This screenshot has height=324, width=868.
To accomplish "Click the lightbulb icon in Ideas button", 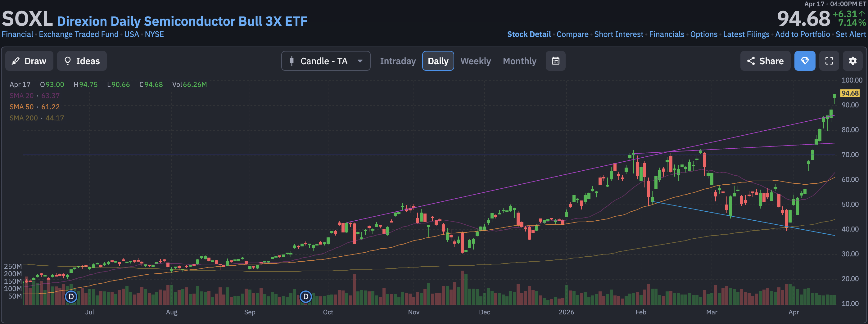I will coord(68,61).
